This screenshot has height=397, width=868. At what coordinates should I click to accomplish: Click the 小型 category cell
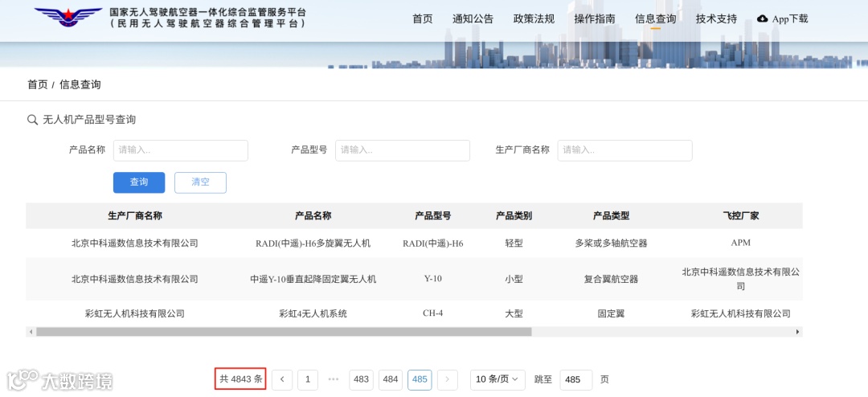[514, 279]
